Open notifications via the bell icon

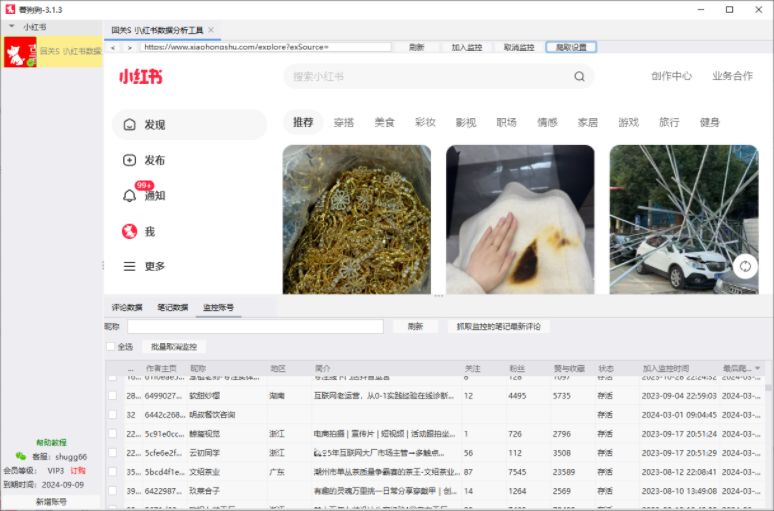pyautogui.click(x=129, y=196)
